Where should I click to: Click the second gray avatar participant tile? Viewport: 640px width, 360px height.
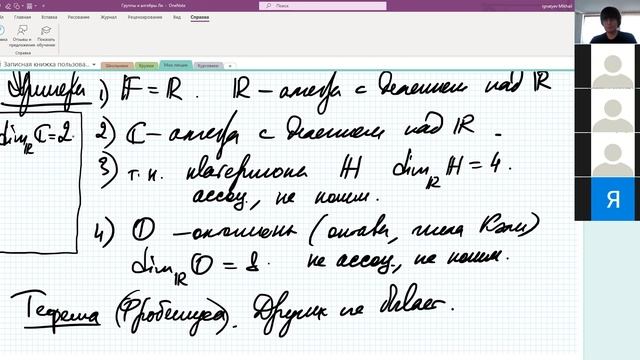[x=613, y=111]
